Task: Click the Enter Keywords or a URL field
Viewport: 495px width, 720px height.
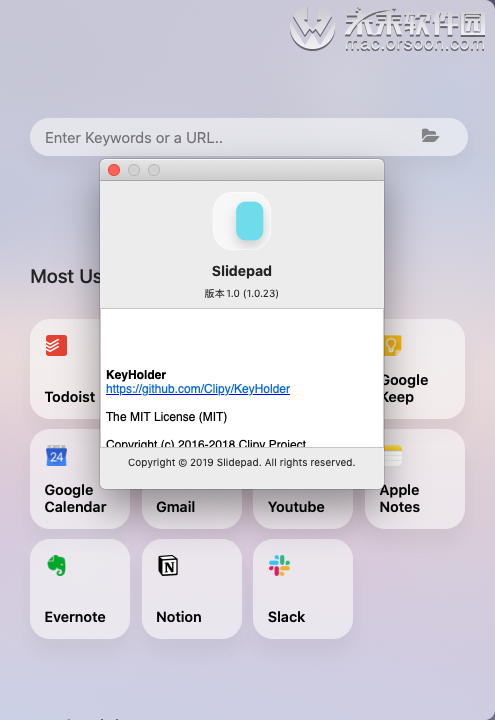Action: (249, 137)
